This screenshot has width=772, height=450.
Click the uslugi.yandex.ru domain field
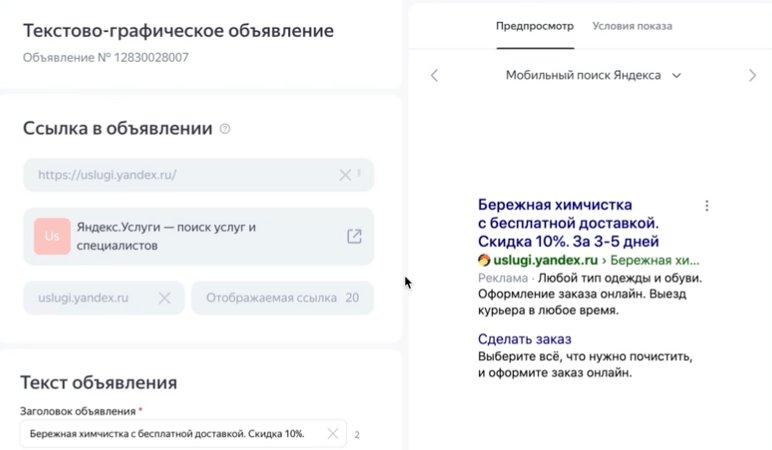pos(104,298)
